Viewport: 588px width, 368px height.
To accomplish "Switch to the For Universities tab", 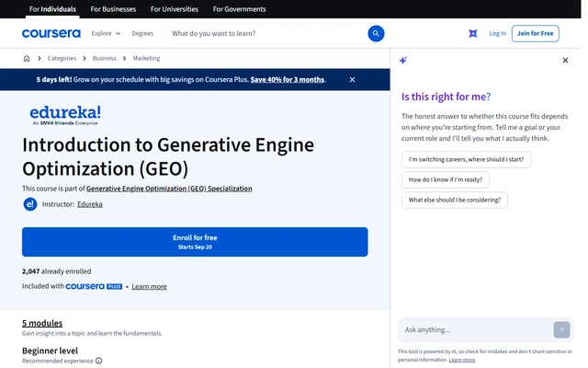I will pos(175,9).
